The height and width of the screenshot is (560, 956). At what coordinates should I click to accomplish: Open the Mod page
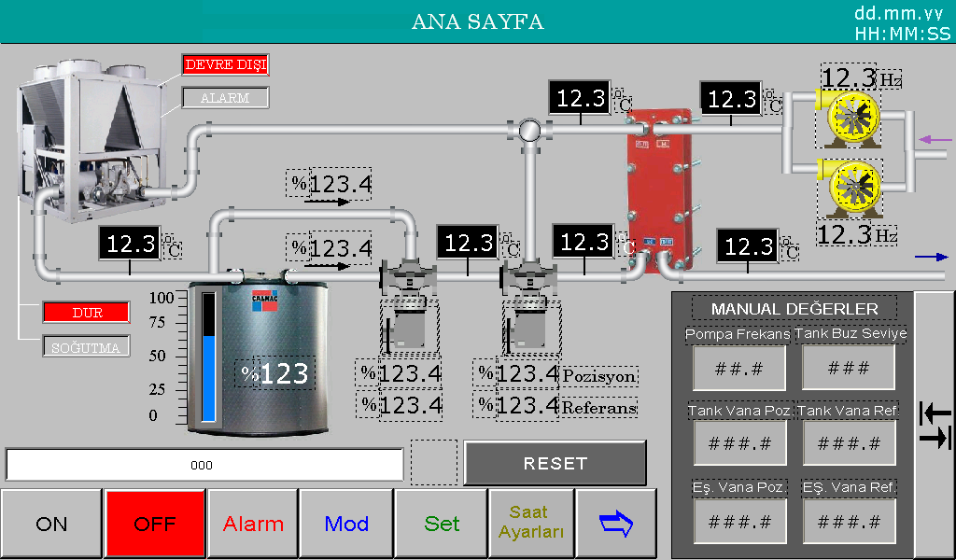click(x=346, y=524)
